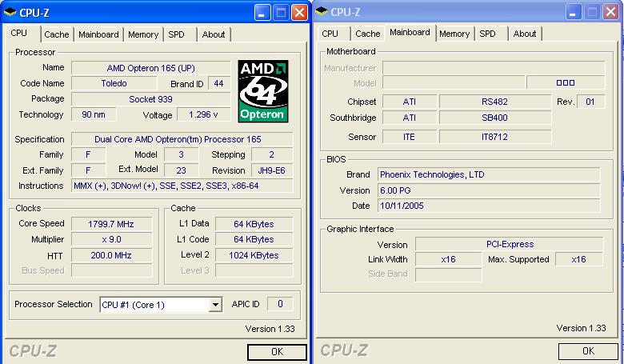Click the L1 Data value '64 KBytes'

click(x=254, y=224)
